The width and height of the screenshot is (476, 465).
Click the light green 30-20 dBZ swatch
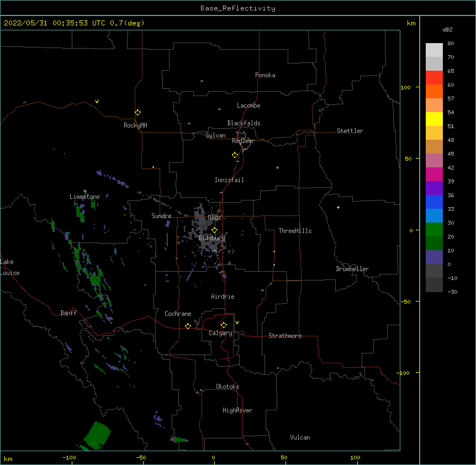tap(434, 230)
